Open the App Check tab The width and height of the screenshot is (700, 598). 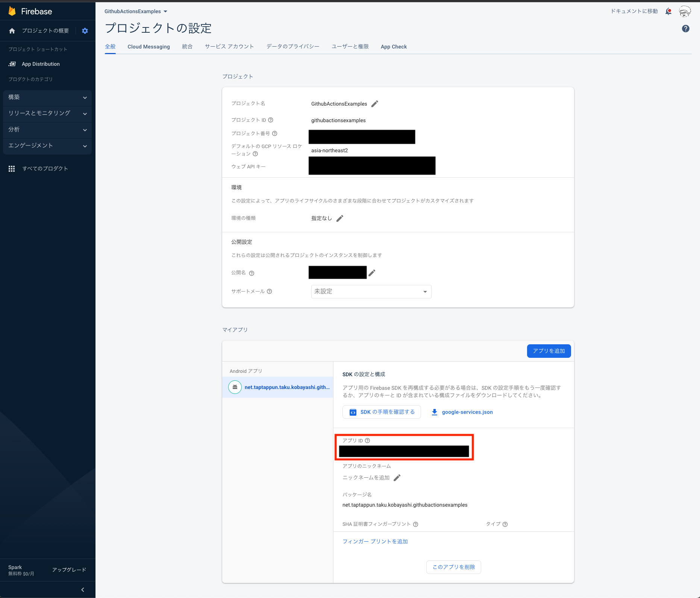tap(393, 46)
